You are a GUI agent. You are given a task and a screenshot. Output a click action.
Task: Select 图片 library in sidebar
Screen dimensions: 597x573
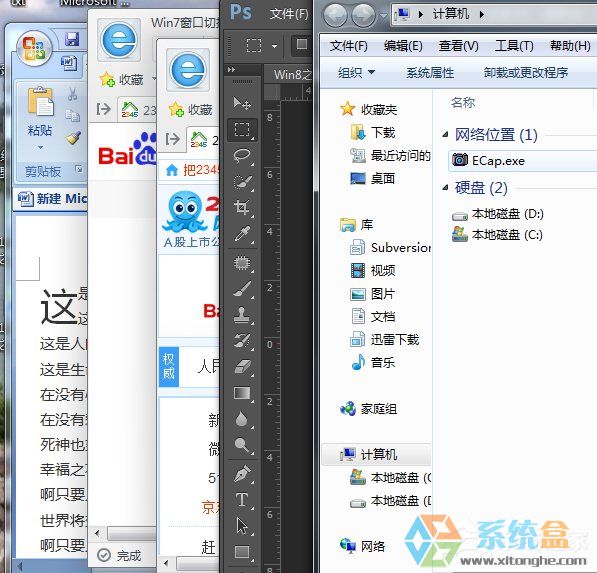tap(373, 294)
